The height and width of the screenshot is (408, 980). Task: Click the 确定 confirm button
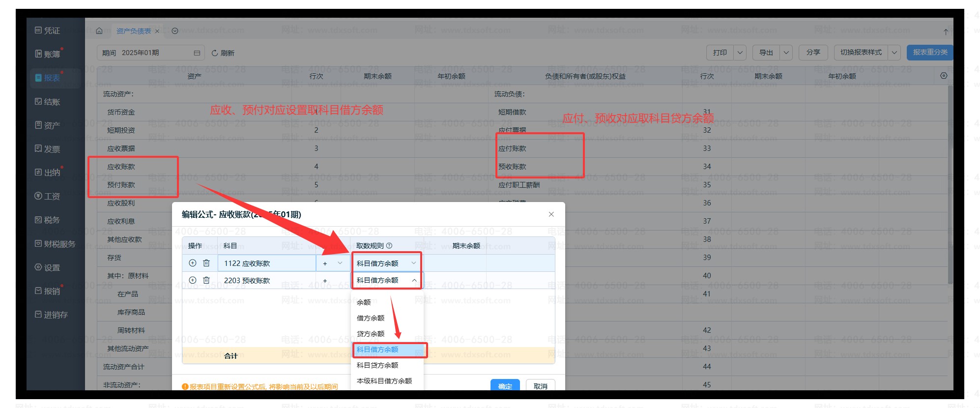[x=505, y=386]
